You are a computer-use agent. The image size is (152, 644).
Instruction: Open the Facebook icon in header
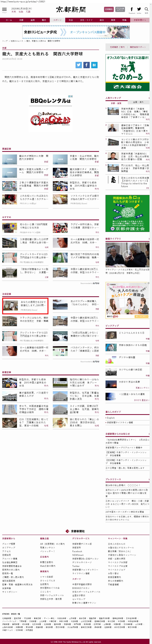132,9
